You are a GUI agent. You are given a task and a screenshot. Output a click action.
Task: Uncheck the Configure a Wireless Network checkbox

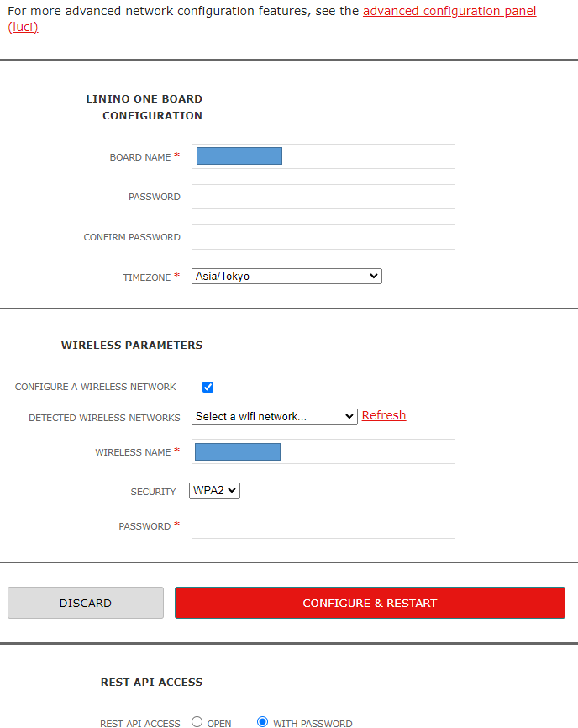pos(208,388)
